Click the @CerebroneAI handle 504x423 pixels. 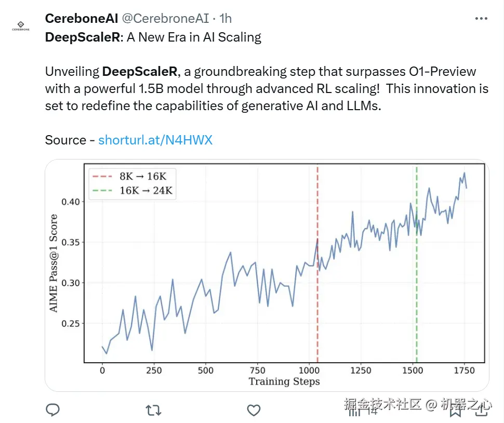[x=165, y=19]
